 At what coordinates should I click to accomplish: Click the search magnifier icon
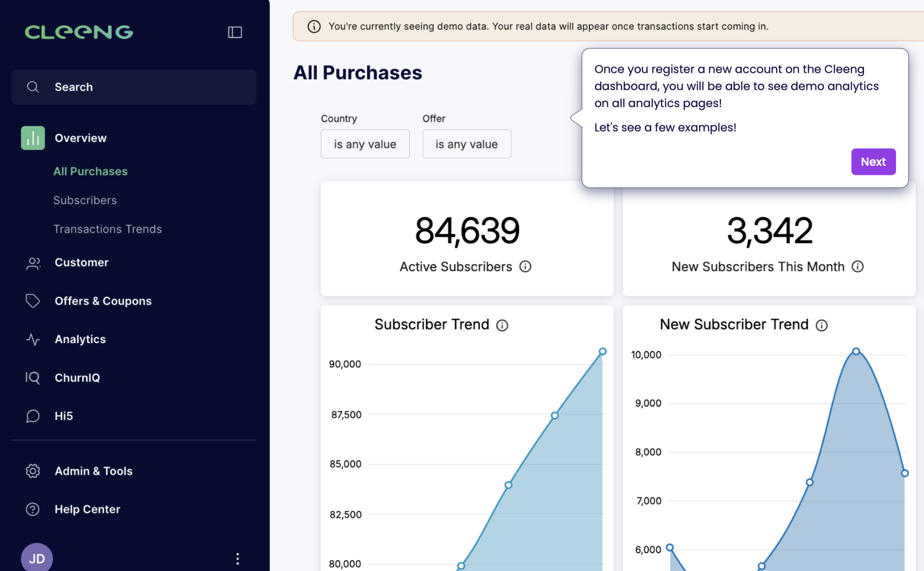[33, 87]
